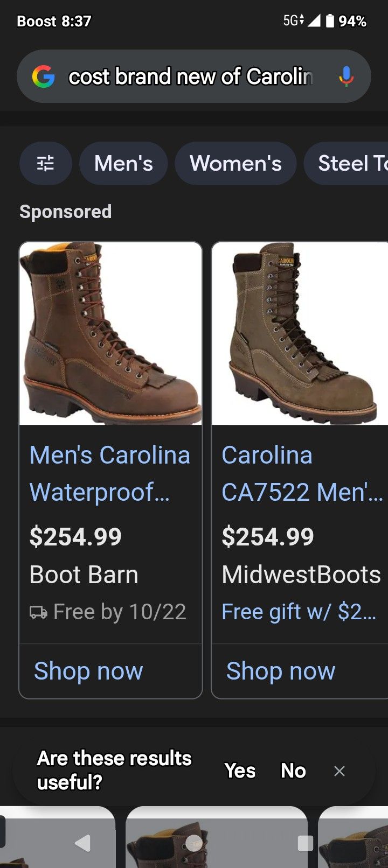388x868 pixels.
Task: Select the Men's filter chip
Action: pyautogui.click(x=123, y=163)
